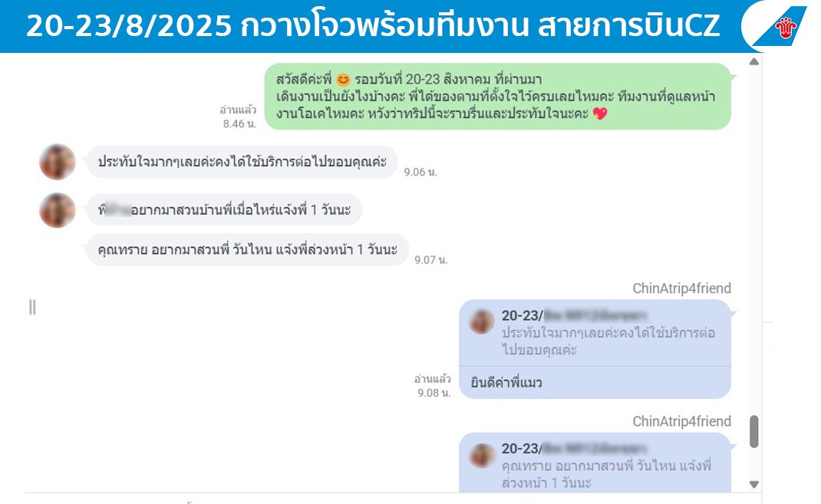Click second ChinAtrip4friend sender name

pos(681,421)
